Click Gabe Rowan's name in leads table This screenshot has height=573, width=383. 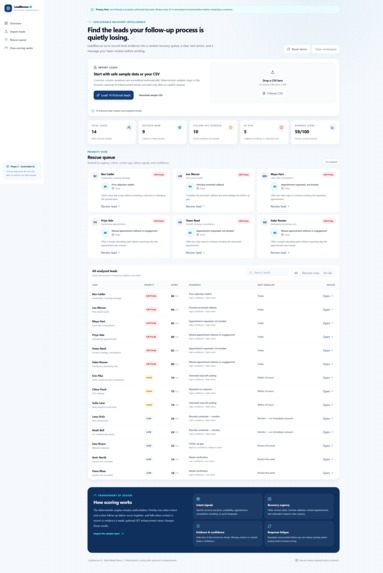(x=100, y=362)
